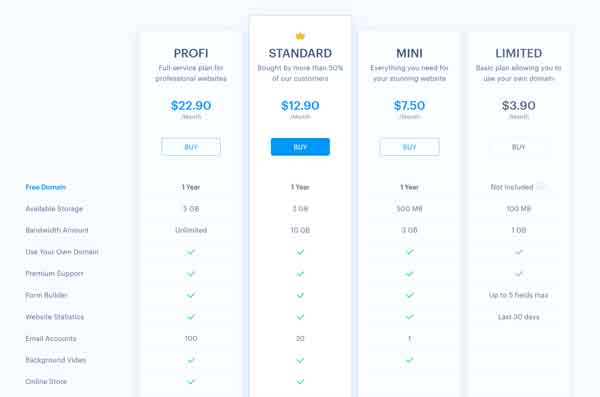The image size is (600, 397).
Task: Click MINI's Background Video checkmark
Action: click(409, 360)
